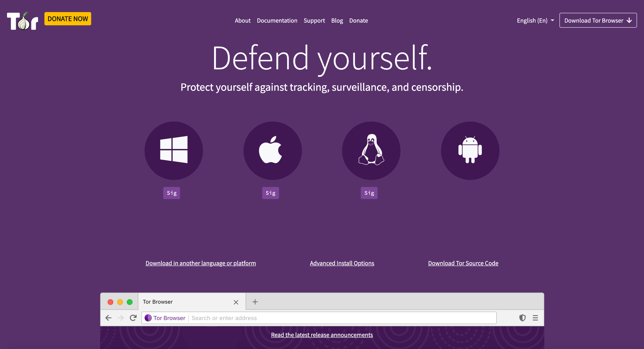This screenshot has width=644, height=349.
Task: Go to Documentation in the navigation
Action: click(x=277, y=20)
